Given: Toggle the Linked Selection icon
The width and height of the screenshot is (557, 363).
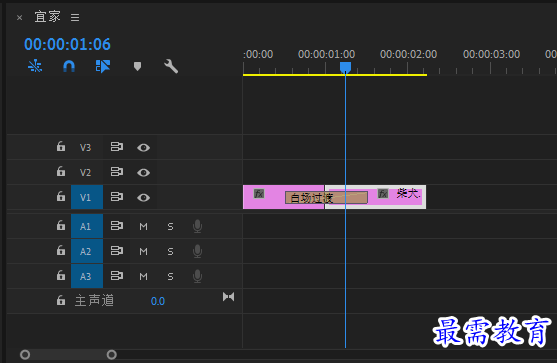Looking at the screenshot, I should click(x=103, y=66).
